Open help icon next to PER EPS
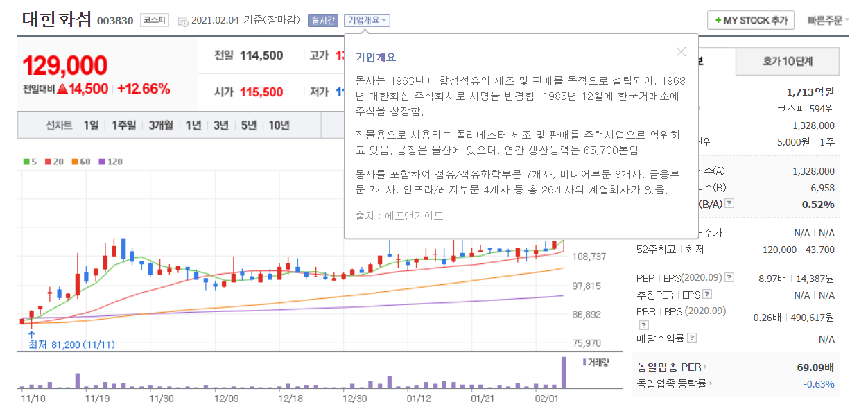Viewport: 868px width, 416px height. pyautogui.click(x=729, y=278)
